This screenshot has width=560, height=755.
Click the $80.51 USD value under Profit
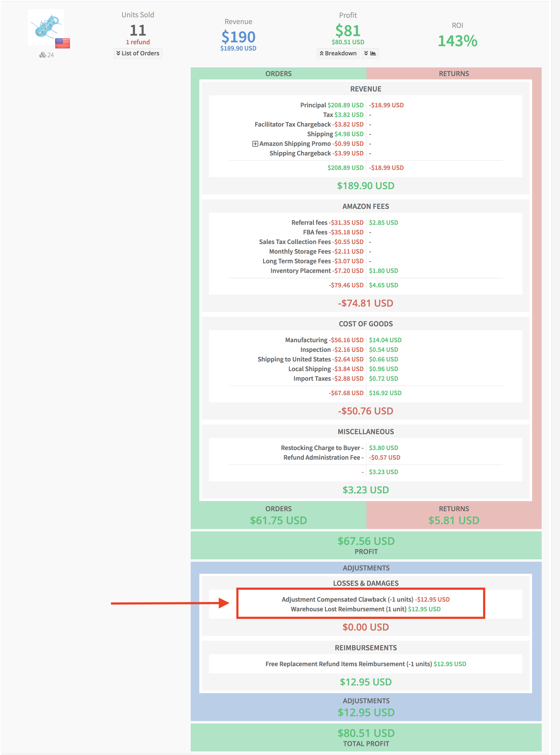tap(348, 42)
